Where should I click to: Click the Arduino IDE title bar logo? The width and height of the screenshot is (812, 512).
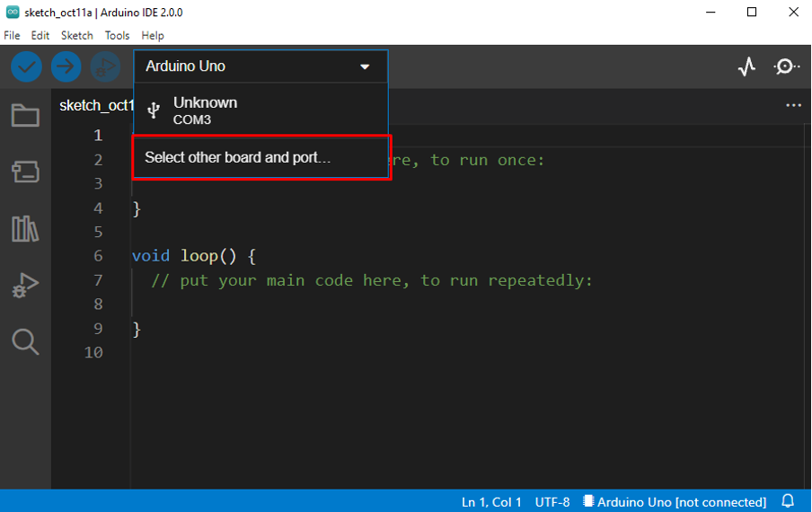coord(13,12)
